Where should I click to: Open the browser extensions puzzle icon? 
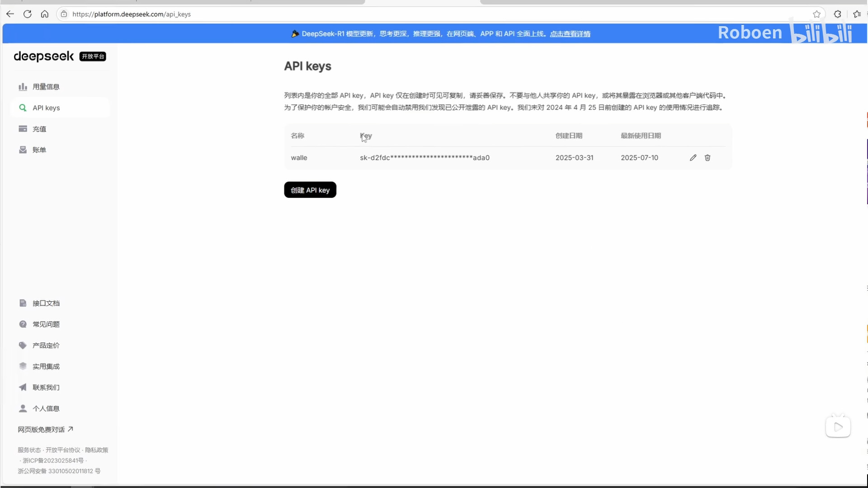[837, 14]
